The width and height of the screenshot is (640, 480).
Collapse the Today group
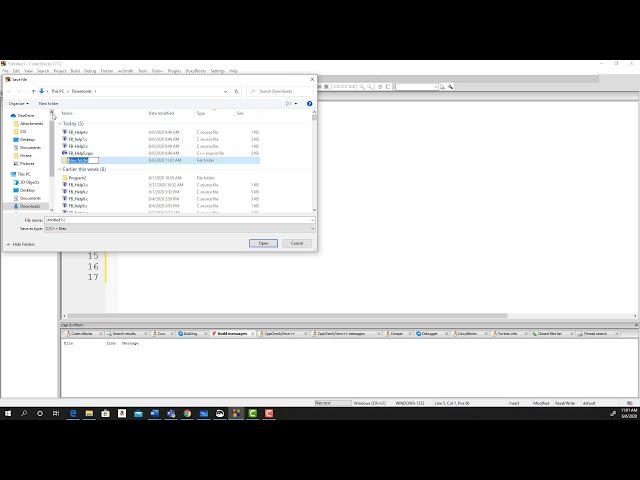[60, 124]
